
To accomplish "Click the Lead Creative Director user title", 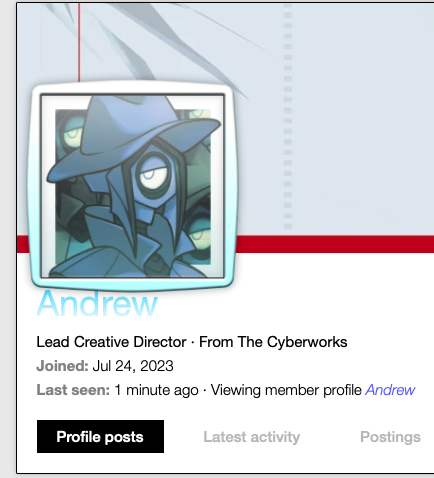I will click(111, 342).
